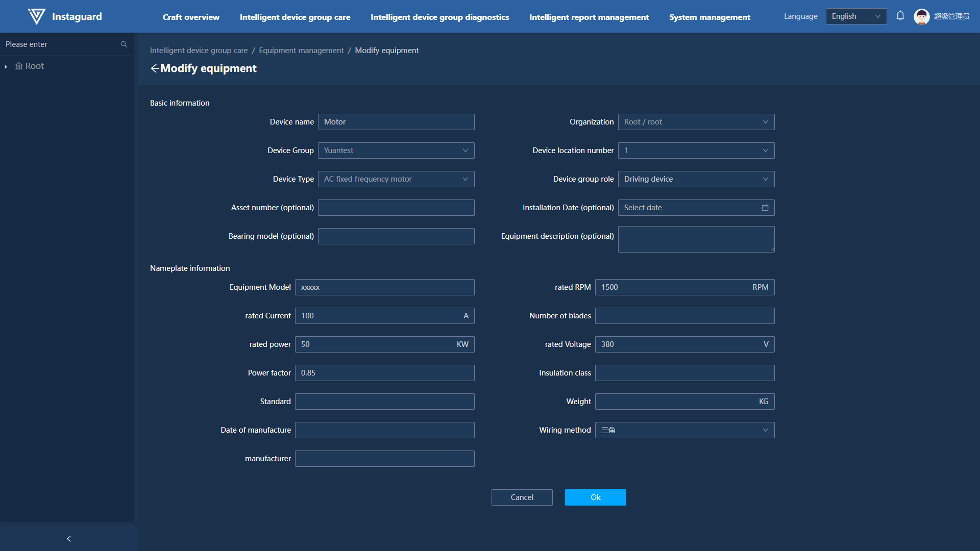Screen dimensions: 980x551
Task: Open the Installation Date calendar icon
Action: (x=765, y=208)
